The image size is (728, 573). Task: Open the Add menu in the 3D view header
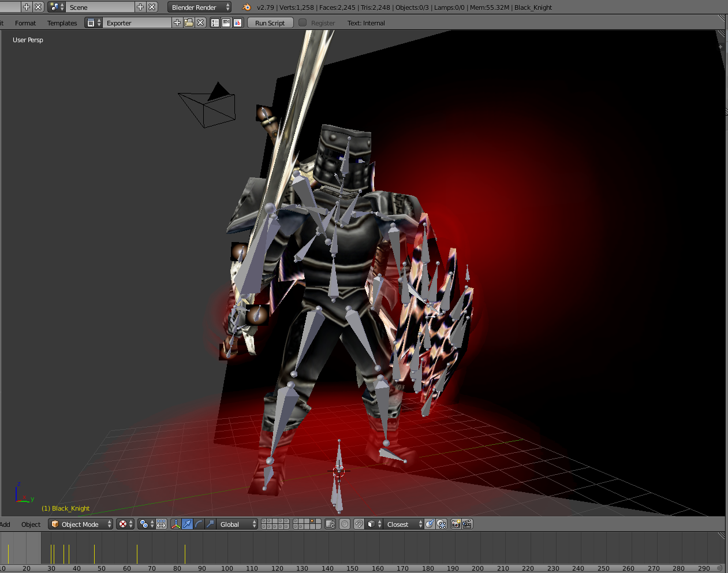pyautogui.click(x=5, y=524)
